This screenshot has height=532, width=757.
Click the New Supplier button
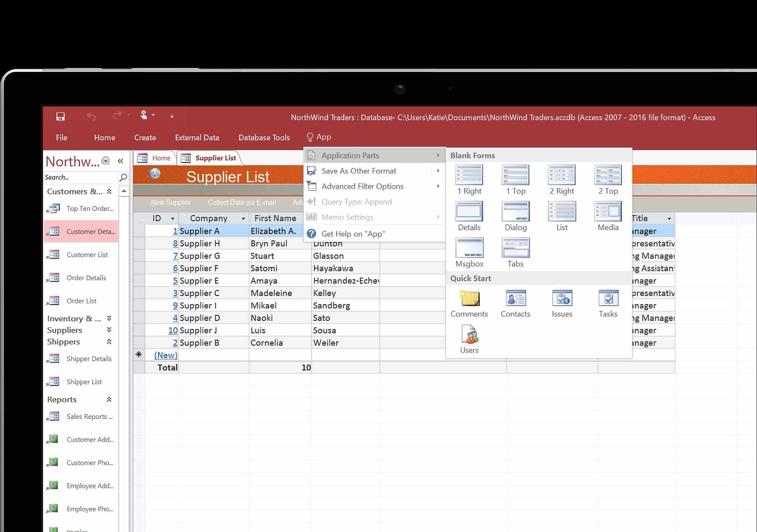(171, 202)
